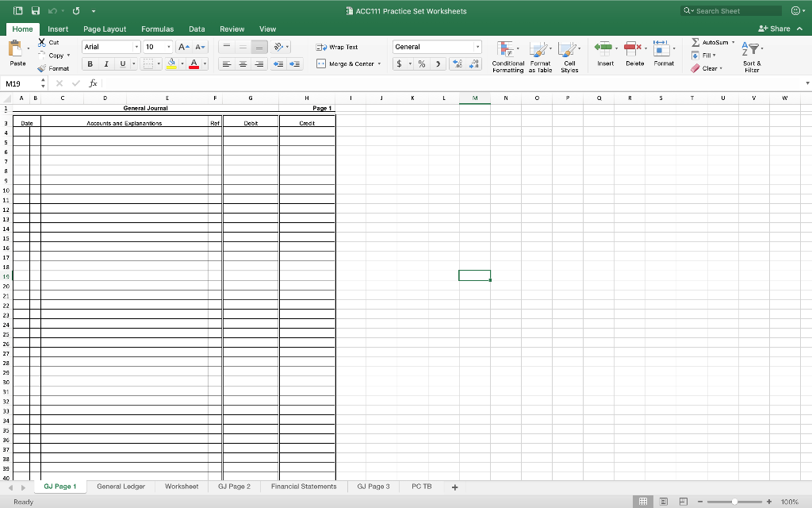Image resolution: width=812 pixels, height=508 pixels.
Task: Click the Insert cells icon
Action: (x=603, y=48)
